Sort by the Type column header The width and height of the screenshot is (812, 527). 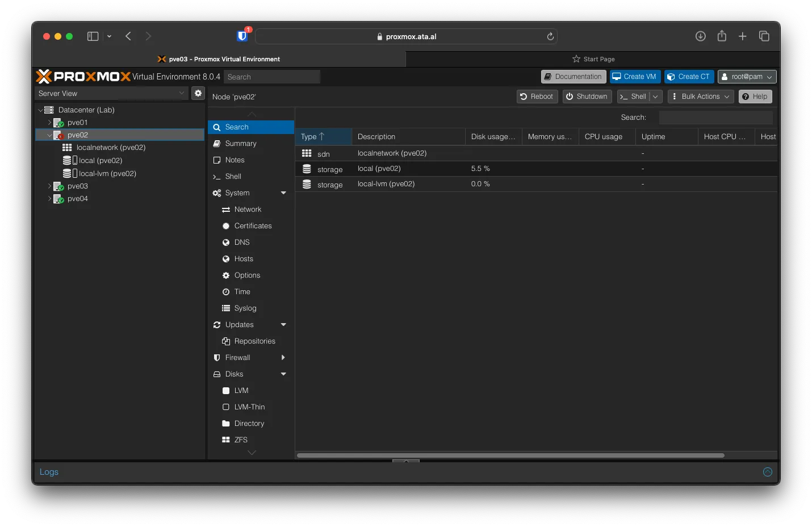[323, 137]
